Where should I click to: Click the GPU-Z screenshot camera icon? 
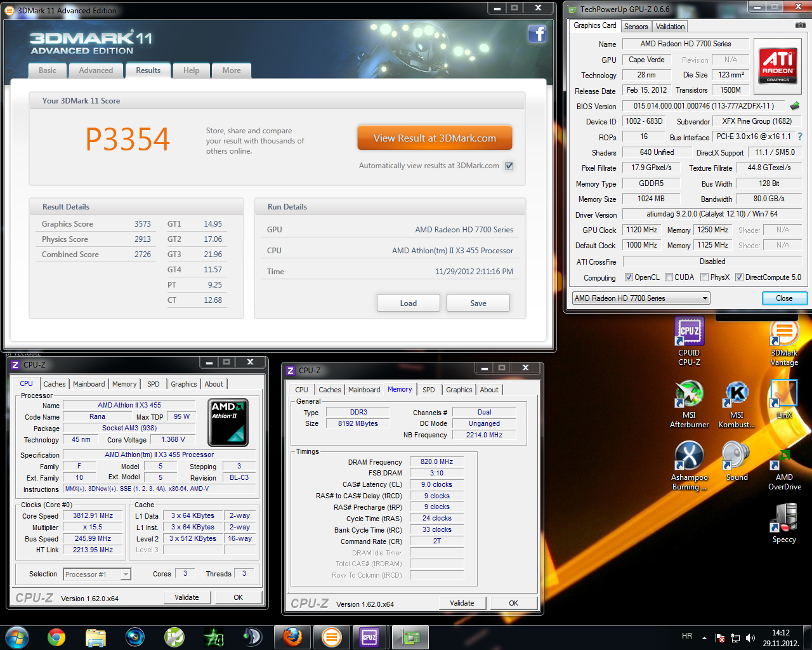801,25
